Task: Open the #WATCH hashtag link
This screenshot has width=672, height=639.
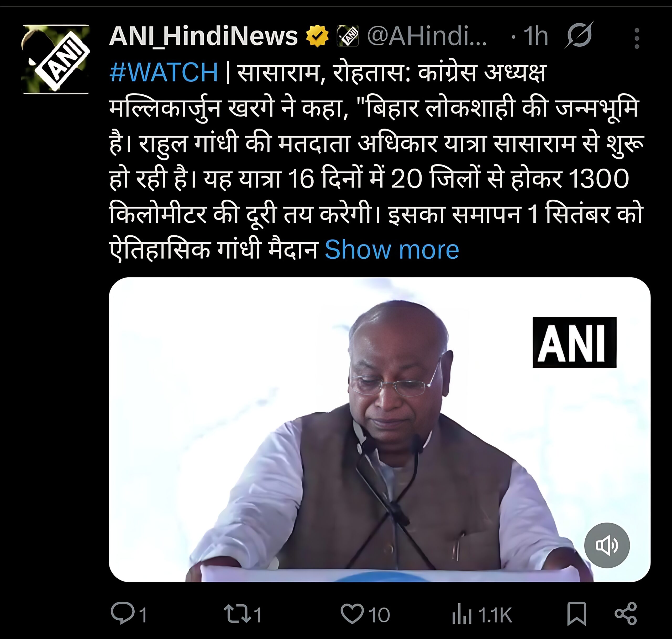Action: pos(164,72)
